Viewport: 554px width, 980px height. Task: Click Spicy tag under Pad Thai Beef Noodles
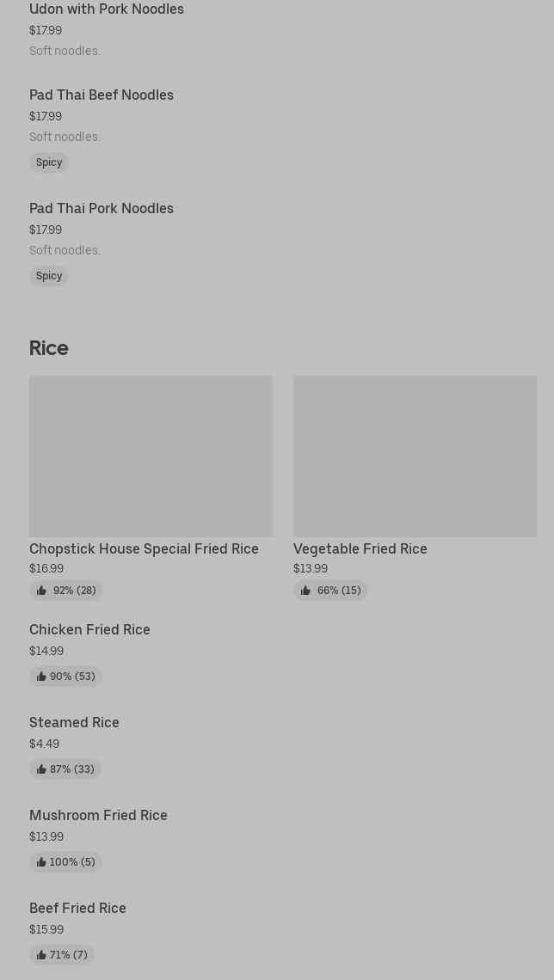(49, 162)
